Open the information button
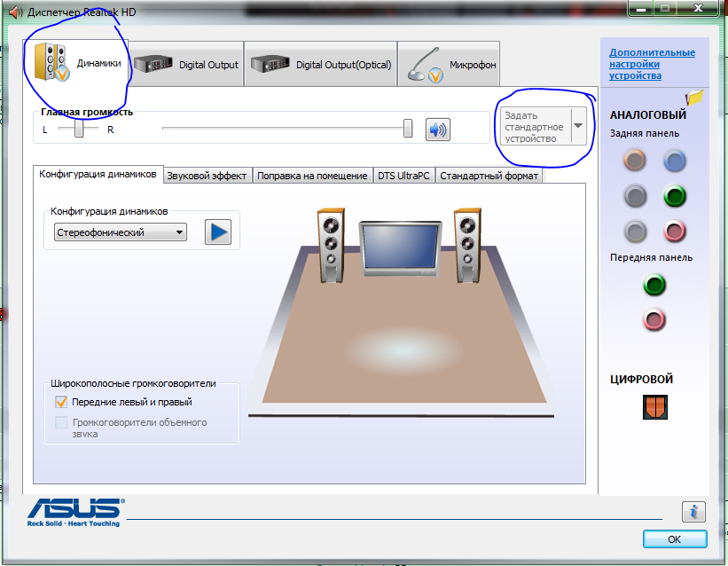728x566 pixels. point(693,512)
